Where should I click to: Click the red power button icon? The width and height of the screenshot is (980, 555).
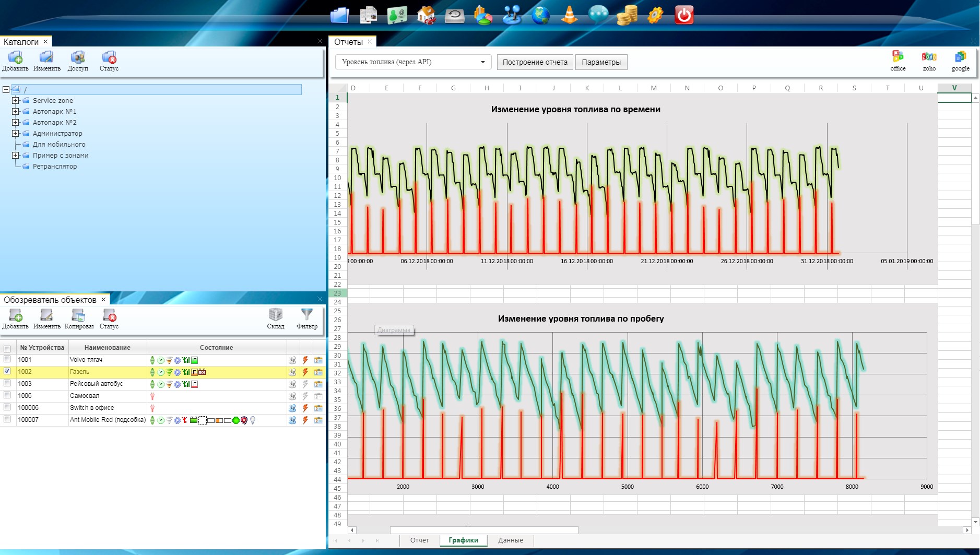[x=684, y=15]
